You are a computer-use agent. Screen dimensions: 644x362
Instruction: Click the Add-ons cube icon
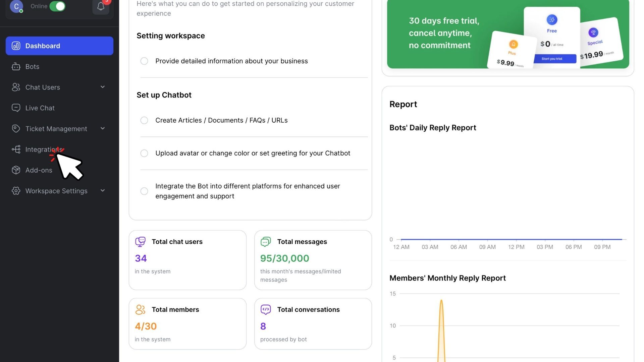16,170
